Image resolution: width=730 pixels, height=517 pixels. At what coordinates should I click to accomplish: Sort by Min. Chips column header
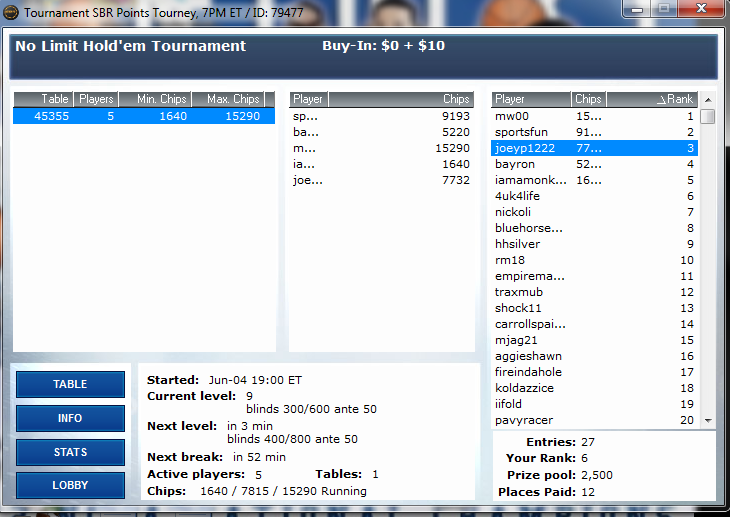(155, 99)
